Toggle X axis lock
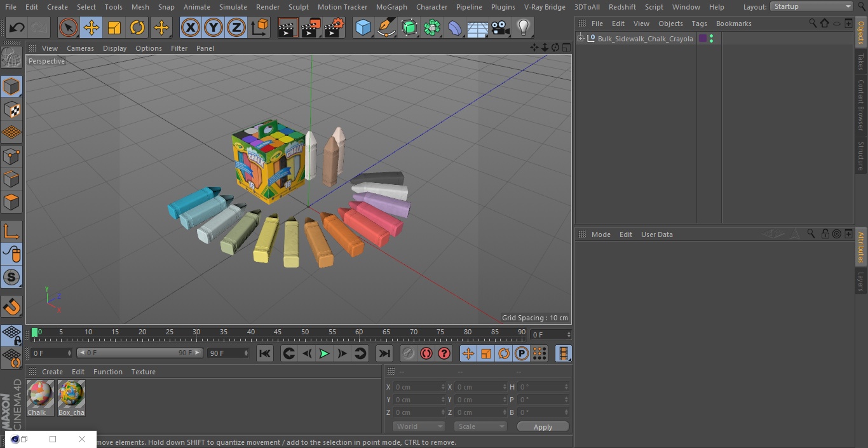 click(x=190, y=27)
